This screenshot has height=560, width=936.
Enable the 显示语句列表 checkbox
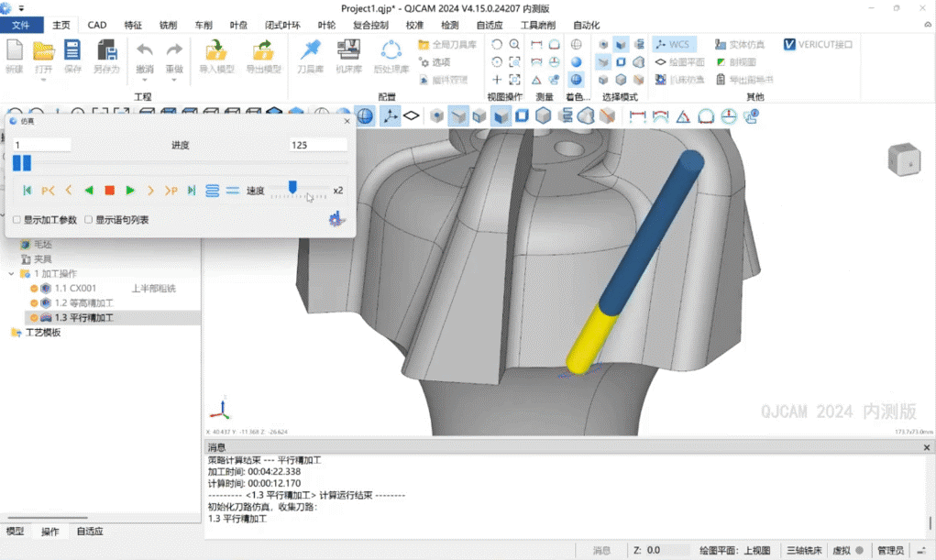tap(89, 220)
